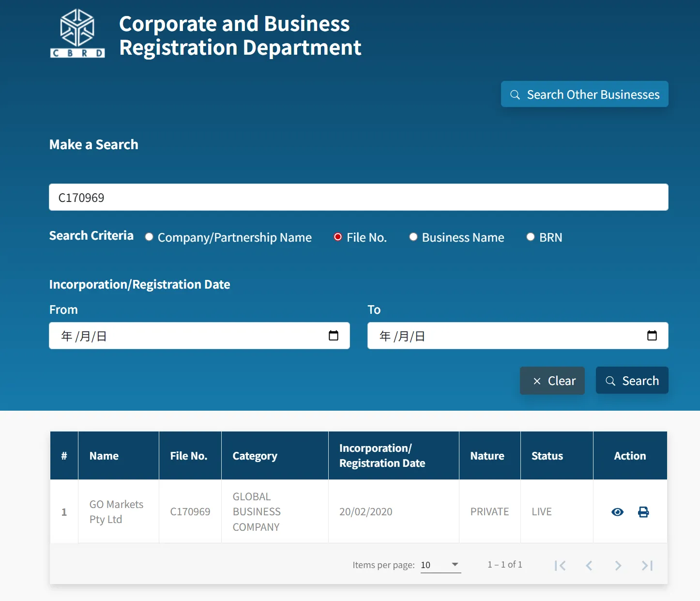The width and height of the screenshot is (700, 601).
Task: Select Company/Partnership Name search criteria
Action: (x=149, y=237)
